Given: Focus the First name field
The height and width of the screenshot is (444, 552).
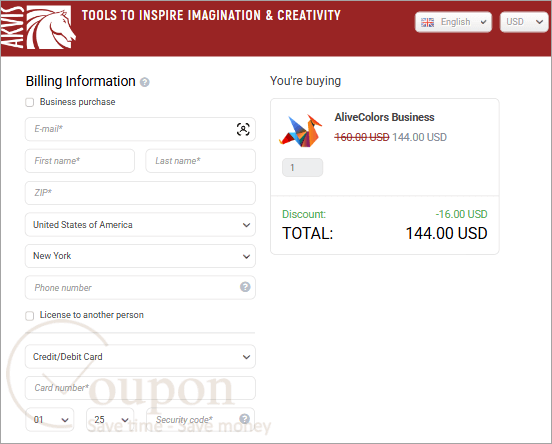Looking at the screenshot, I should pos(80,161).
